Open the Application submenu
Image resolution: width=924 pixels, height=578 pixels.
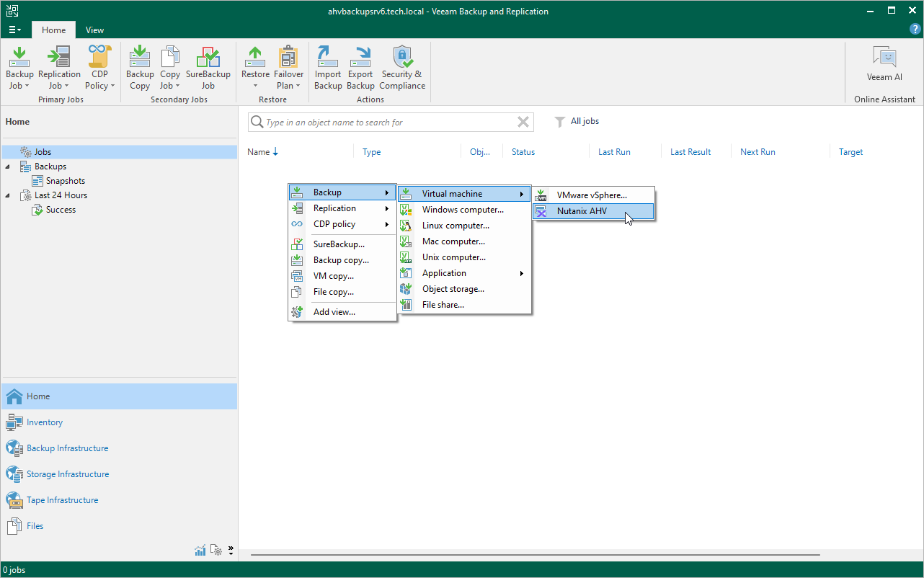pos(464,273)
